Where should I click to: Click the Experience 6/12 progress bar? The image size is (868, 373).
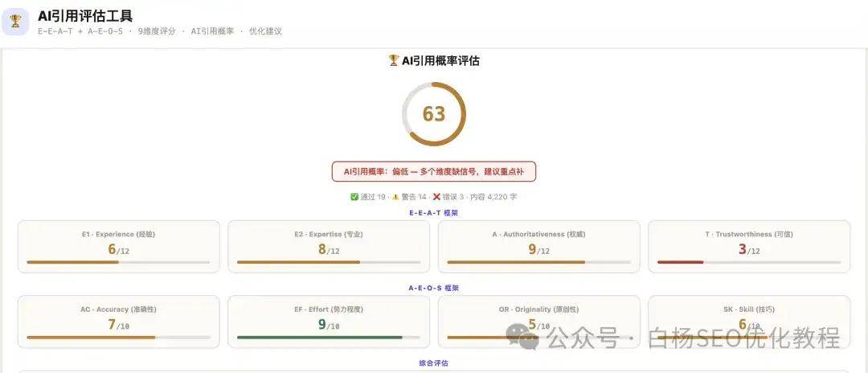tap(118, 262)
